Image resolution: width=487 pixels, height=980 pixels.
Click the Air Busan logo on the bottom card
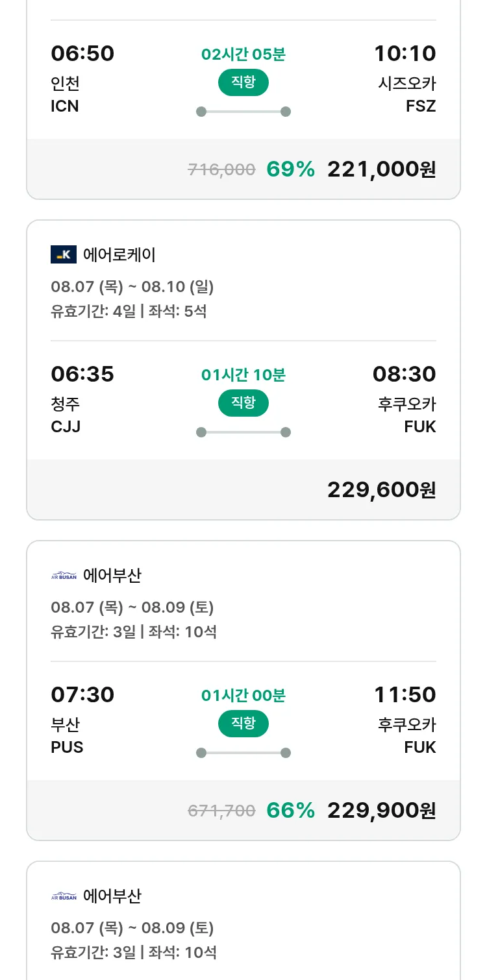click(x=64, y=896)
